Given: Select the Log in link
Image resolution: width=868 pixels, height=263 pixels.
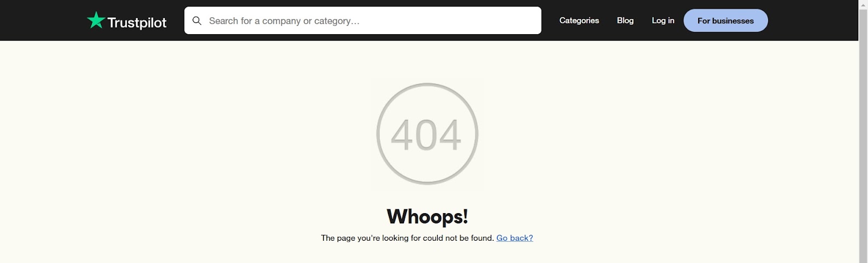Looking at the screenshot, I should [663, 21].
